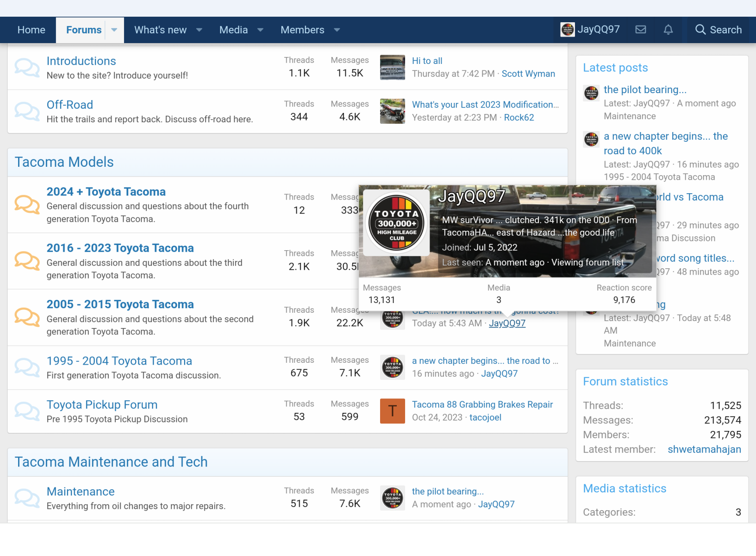Click tacojoel's orange T avatar
The height and width of the screenshot is (556, 756).
coord(393,411)
